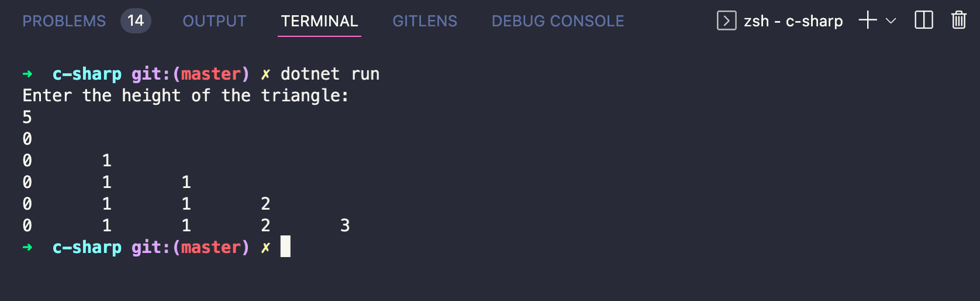980x301 pixels.
Task: Click the entered height value 5
Action: click(27, 117)
